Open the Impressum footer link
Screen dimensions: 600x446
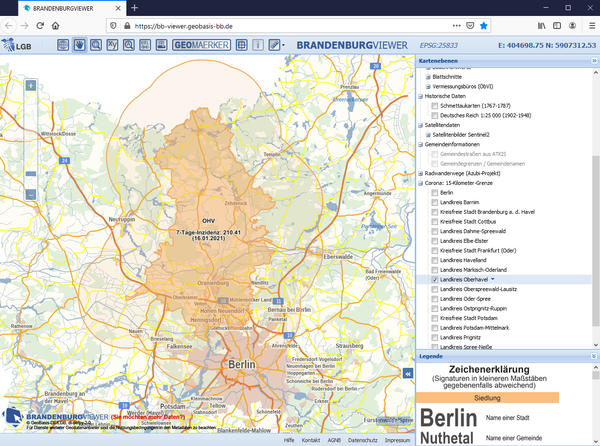click(397, 440)
